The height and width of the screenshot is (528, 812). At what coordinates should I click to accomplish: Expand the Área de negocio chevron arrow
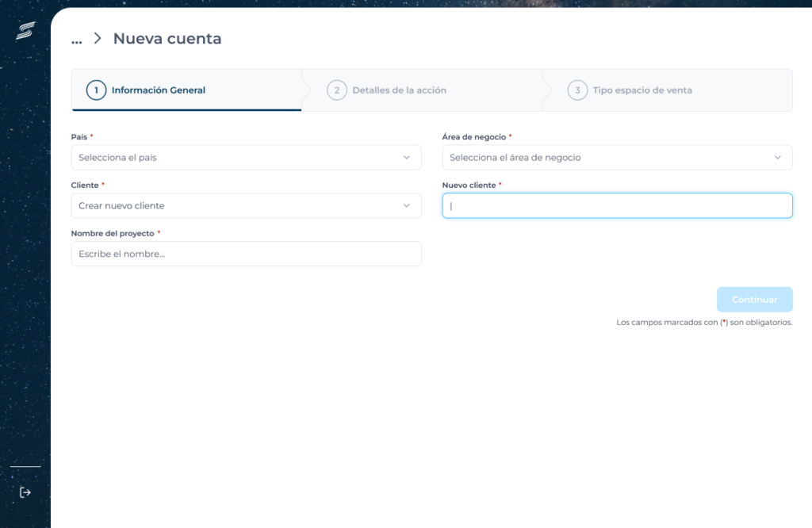777,158
